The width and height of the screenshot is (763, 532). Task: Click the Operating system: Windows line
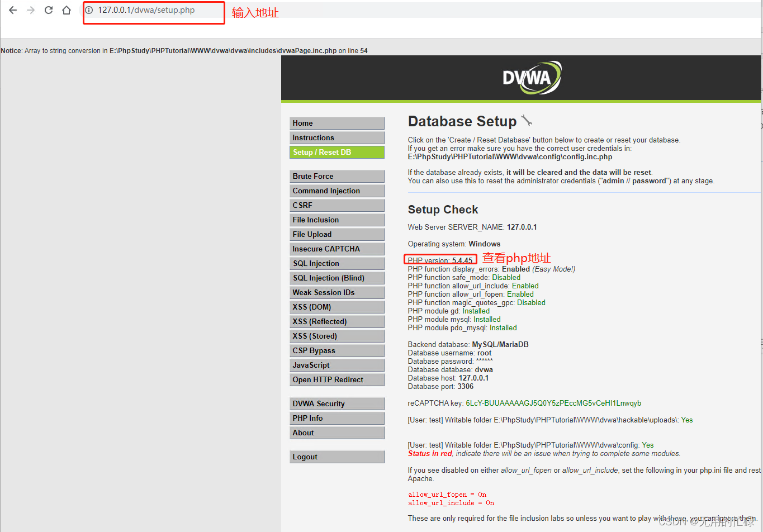click(x=454, y=244)
